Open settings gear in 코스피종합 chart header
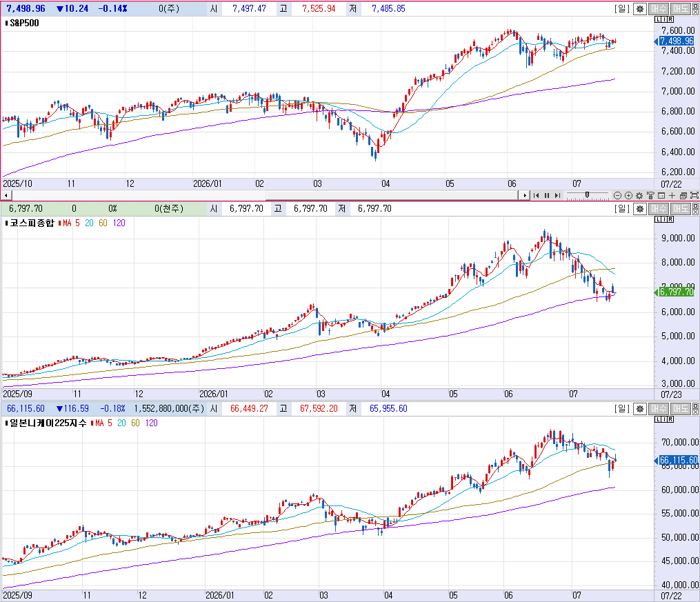 pos(640,208)
